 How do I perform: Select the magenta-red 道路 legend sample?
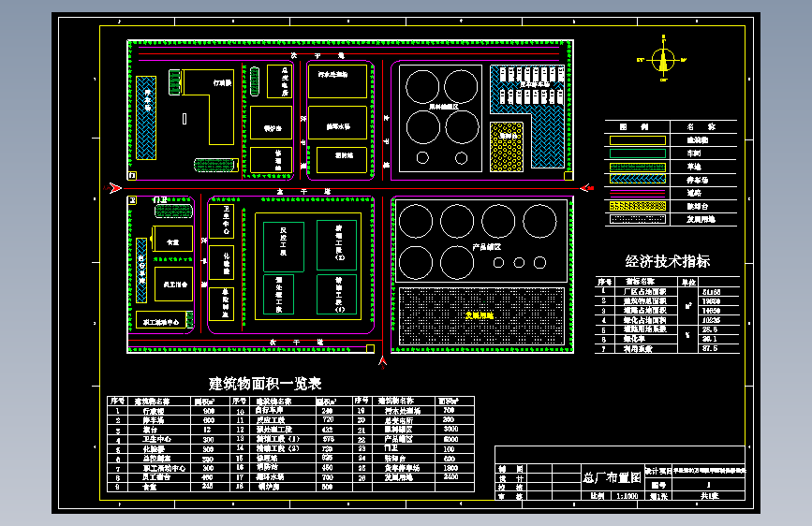click(x=638, y=193)
